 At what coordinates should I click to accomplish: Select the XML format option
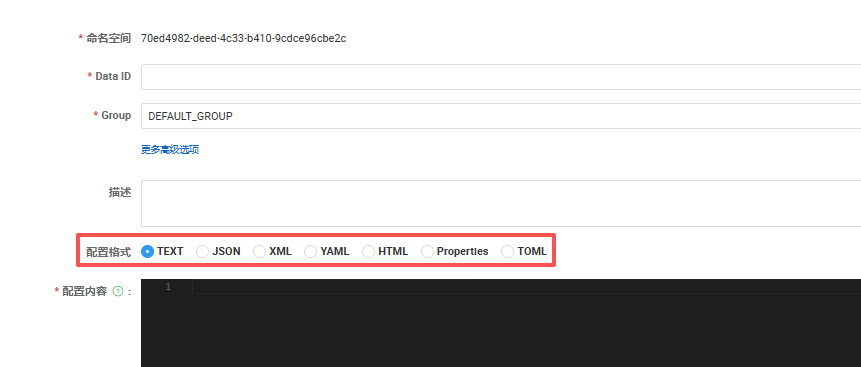pyautogui.click(x=259, y=252)
